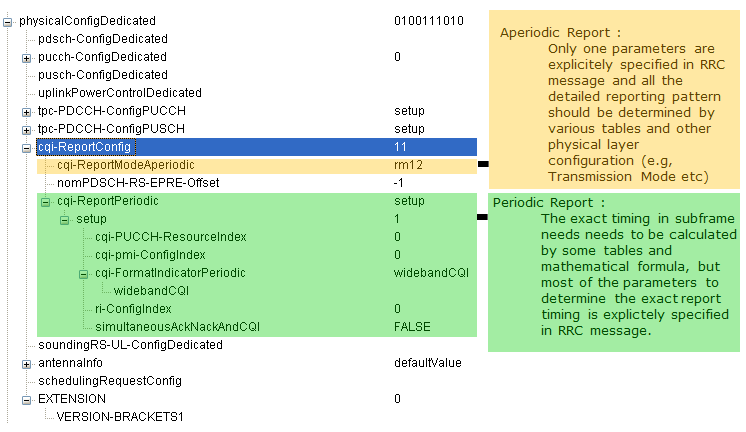Expand tpc-PDCCH-ConfigPUSCH tree node
This screenshot has width=746, height=432.
pyautogui.click(x=26, y=130)
